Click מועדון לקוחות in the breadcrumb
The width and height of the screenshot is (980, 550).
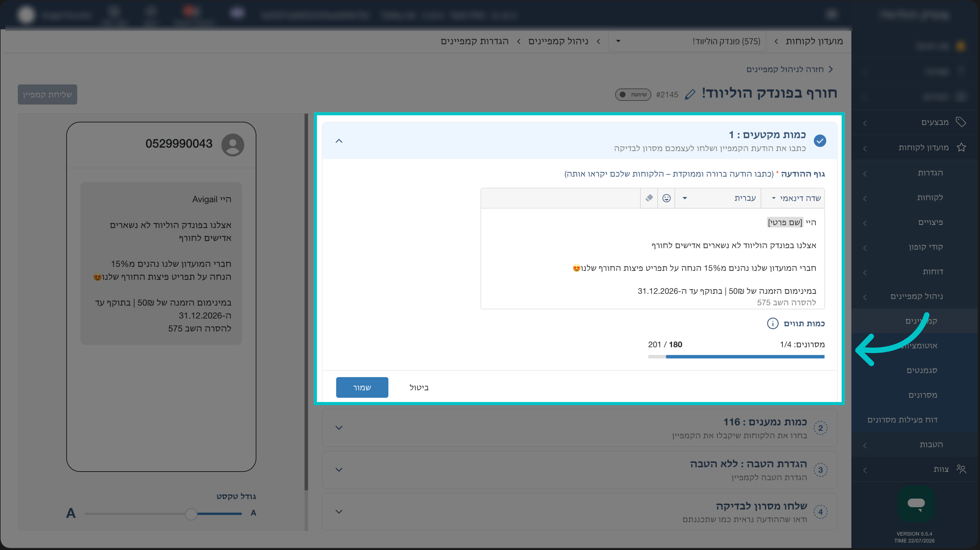coord(814,41)
